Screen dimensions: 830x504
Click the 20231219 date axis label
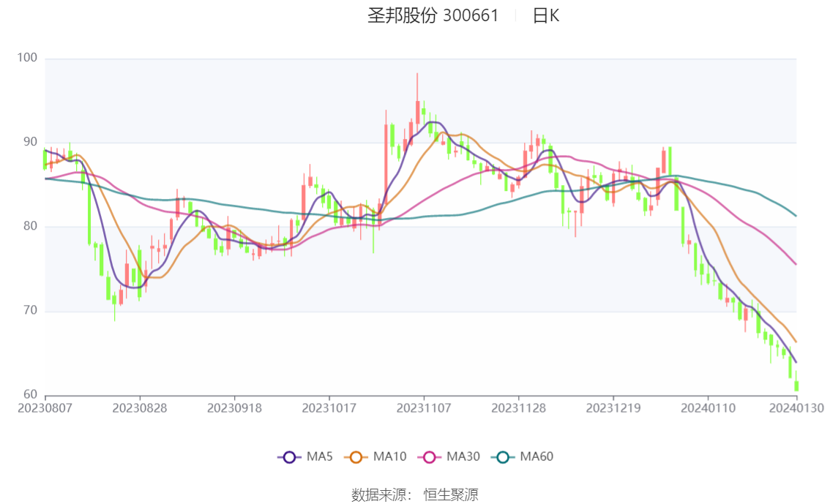(613, 408)
